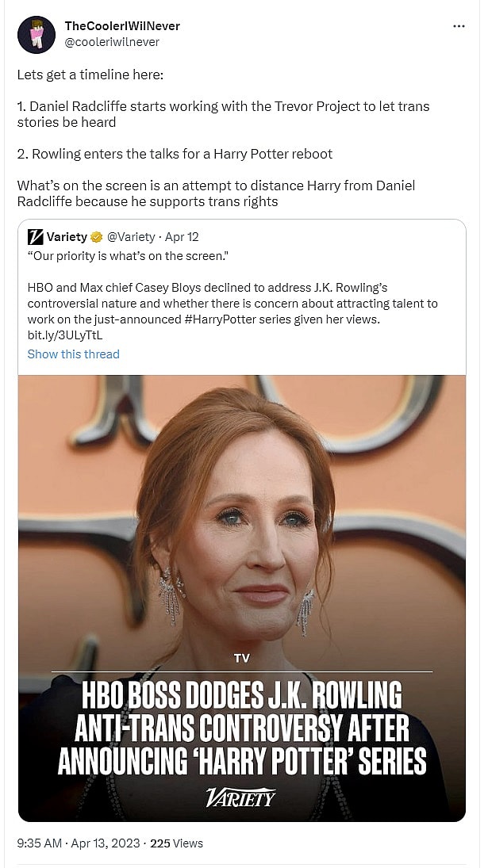Click Show this thread
Viewport: 488px width, 868px height.
point(73,354)
